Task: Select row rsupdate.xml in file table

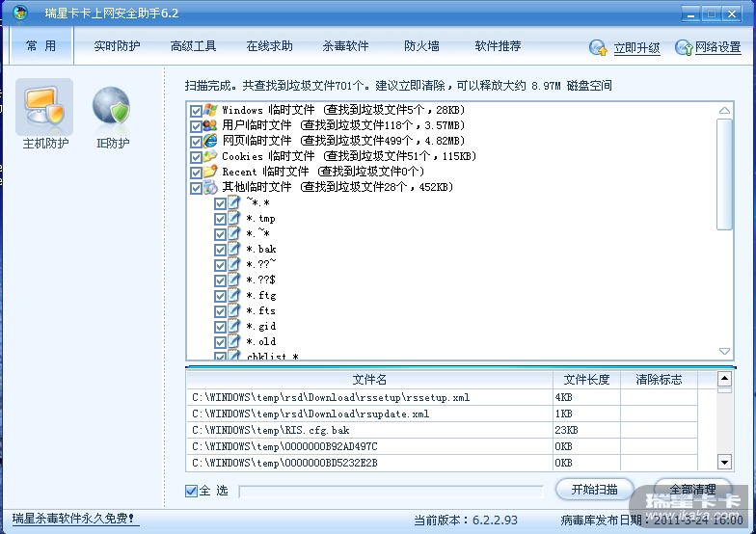Action: 442,414
